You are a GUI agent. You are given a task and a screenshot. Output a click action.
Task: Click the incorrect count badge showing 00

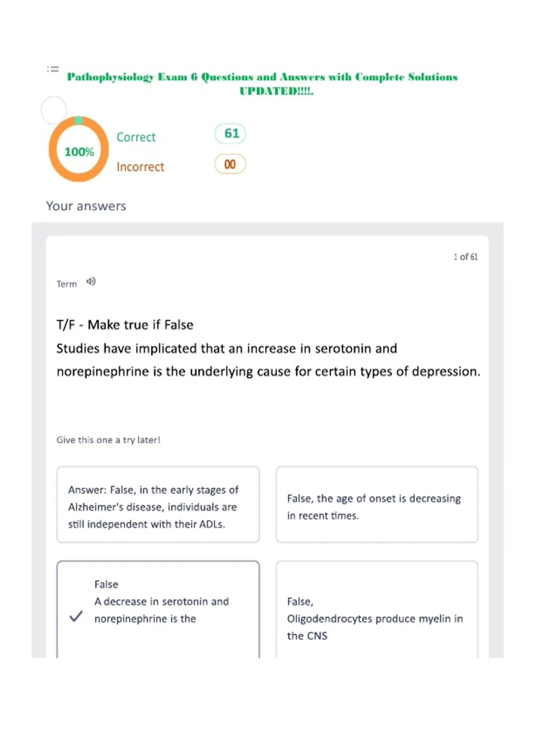click(230, 164)
